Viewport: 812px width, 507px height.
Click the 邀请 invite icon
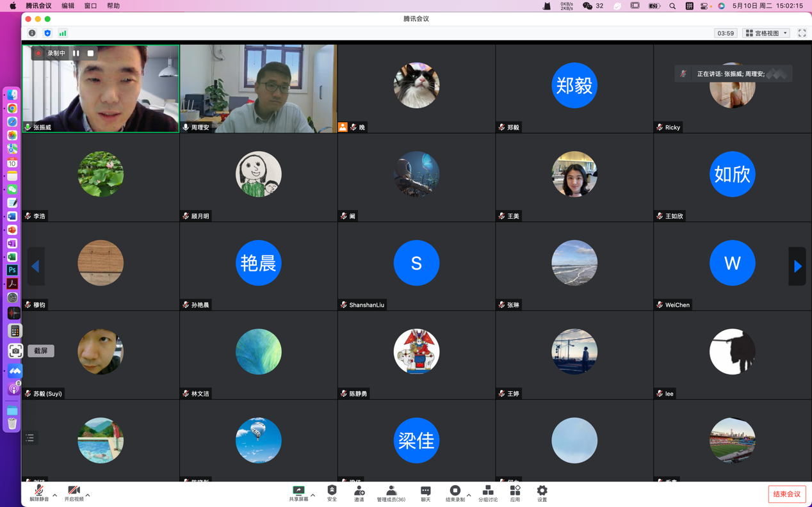[359, 493]
